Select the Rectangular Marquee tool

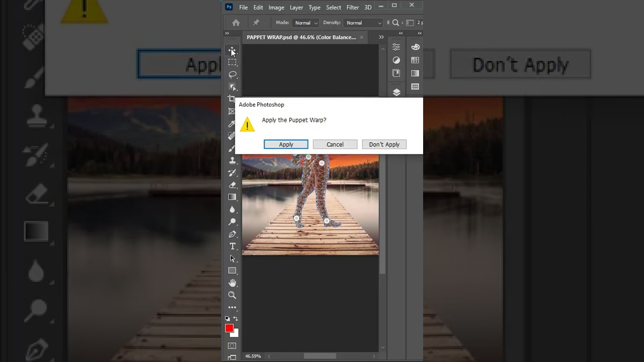[x=232, y=62]
